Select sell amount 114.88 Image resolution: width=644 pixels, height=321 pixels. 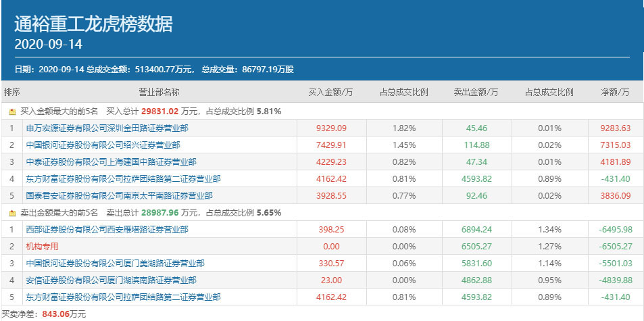[x=476, y=145]
